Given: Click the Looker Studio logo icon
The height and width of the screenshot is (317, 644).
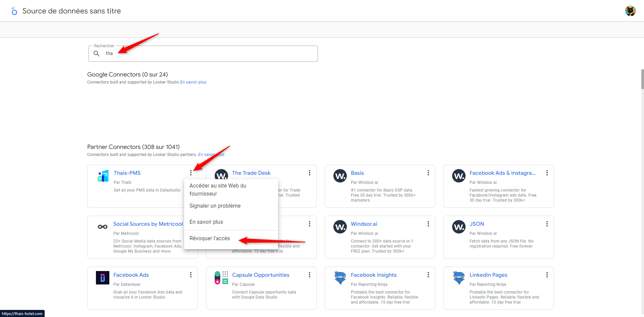Looking at the screenshot, I should [x=14, y=11].
